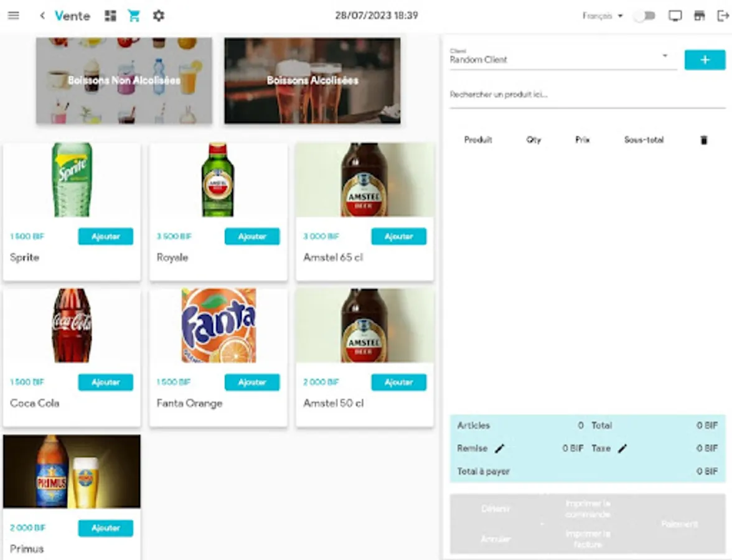
Task: Click the Total à payer label
Action: pos(483,472)
